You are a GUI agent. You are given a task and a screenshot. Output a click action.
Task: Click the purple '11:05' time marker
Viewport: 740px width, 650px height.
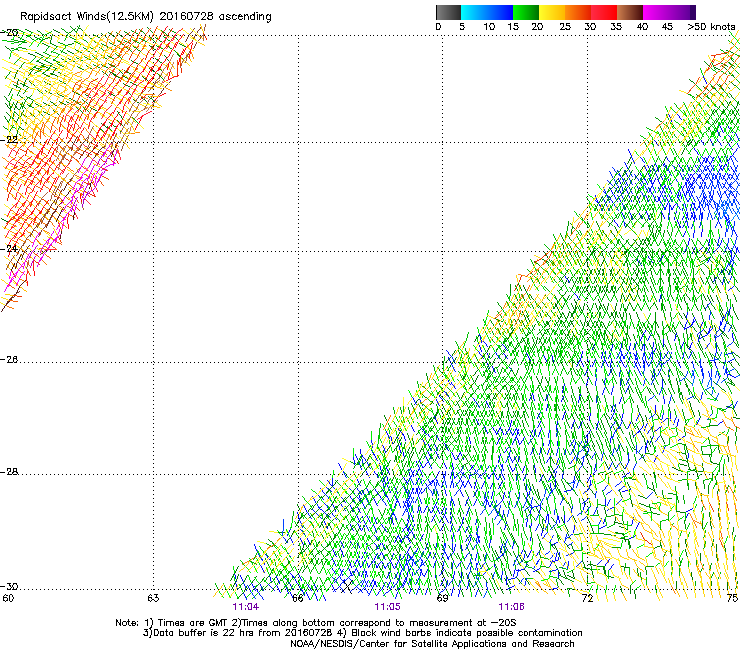click(x=387, y=607)
